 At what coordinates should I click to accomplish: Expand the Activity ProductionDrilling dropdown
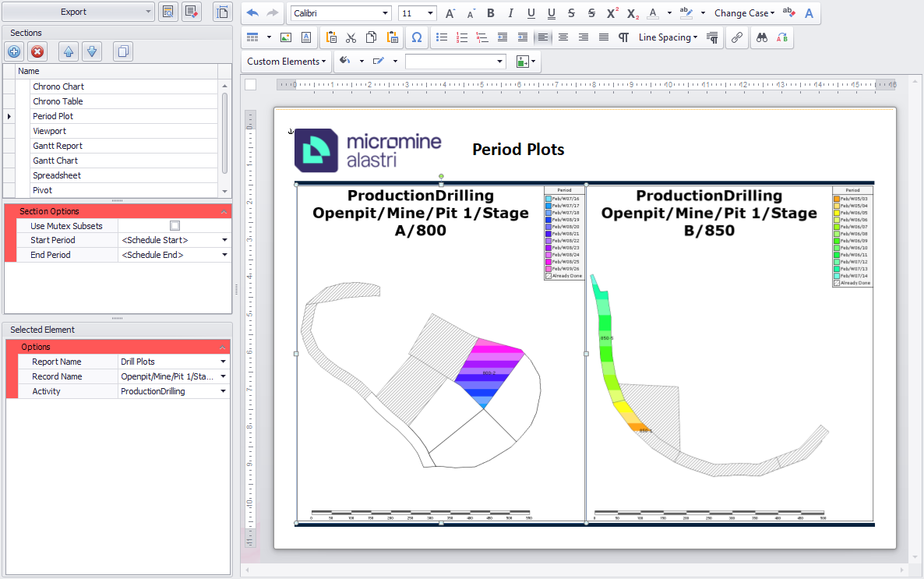[224, 392]
